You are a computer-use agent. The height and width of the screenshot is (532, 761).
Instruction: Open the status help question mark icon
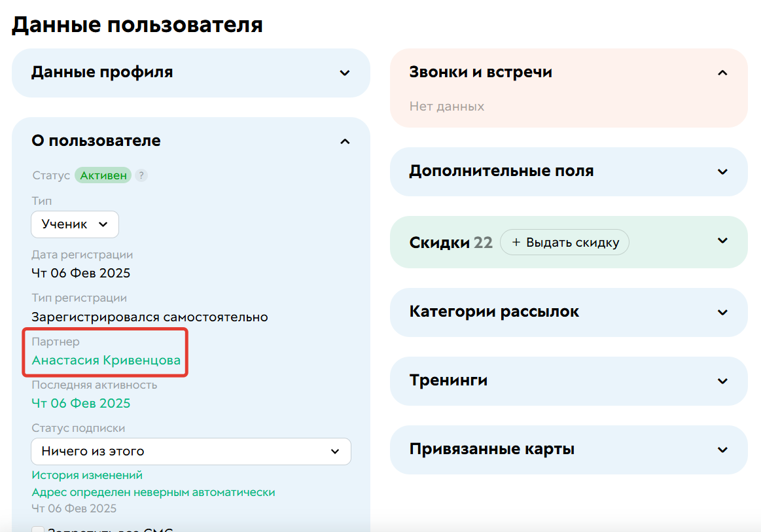coord(141,175)
